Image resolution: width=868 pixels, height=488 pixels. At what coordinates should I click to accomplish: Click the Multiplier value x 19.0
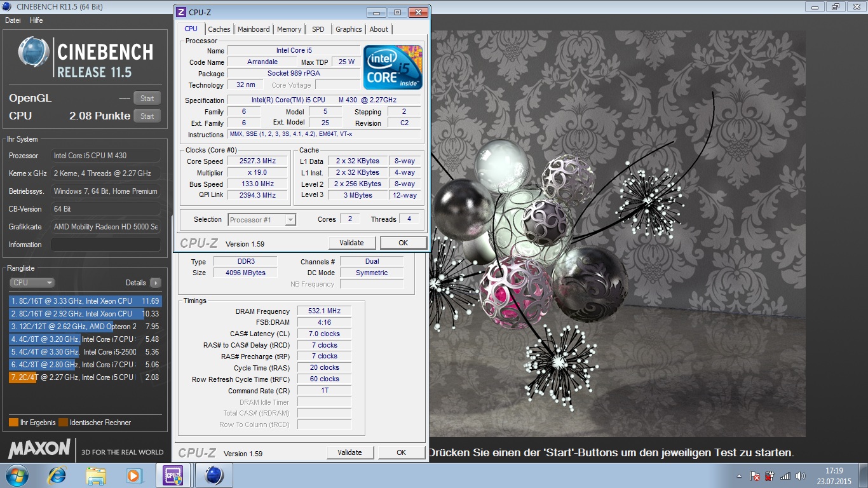tap(257, 173)
